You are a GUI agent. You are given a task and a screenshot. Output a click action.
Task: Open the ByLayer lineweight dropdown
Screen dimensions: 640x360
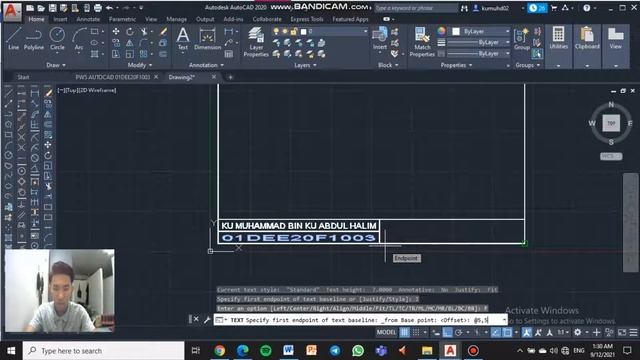479,42
